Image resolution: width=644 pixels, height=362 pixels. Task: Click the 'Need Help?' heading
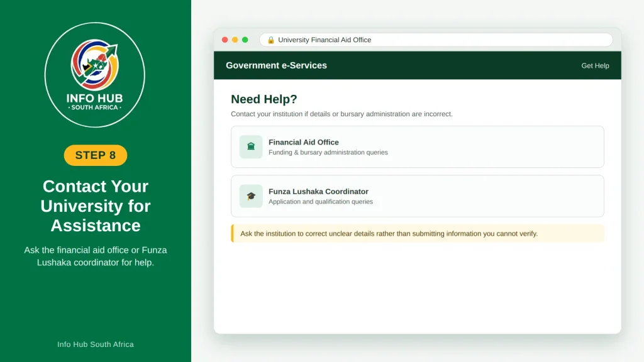[x=264, y=99]
